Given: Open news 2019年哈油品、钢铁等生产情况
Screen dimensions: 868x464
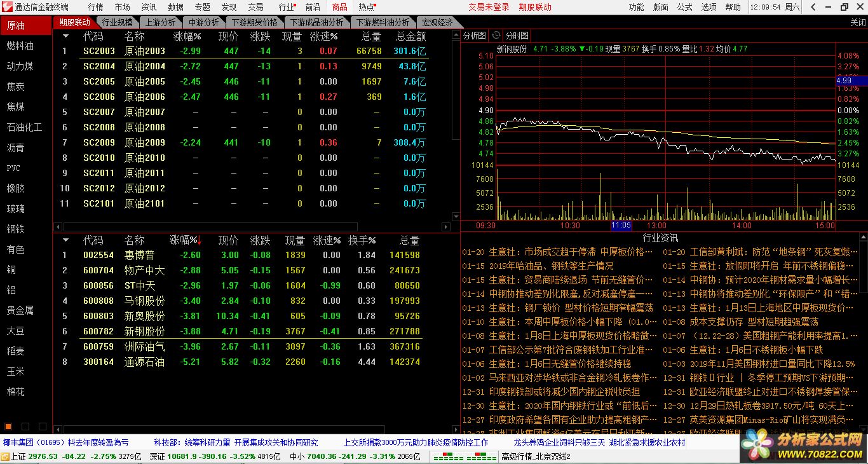Looking at the screenshot, I should [552, 266].
